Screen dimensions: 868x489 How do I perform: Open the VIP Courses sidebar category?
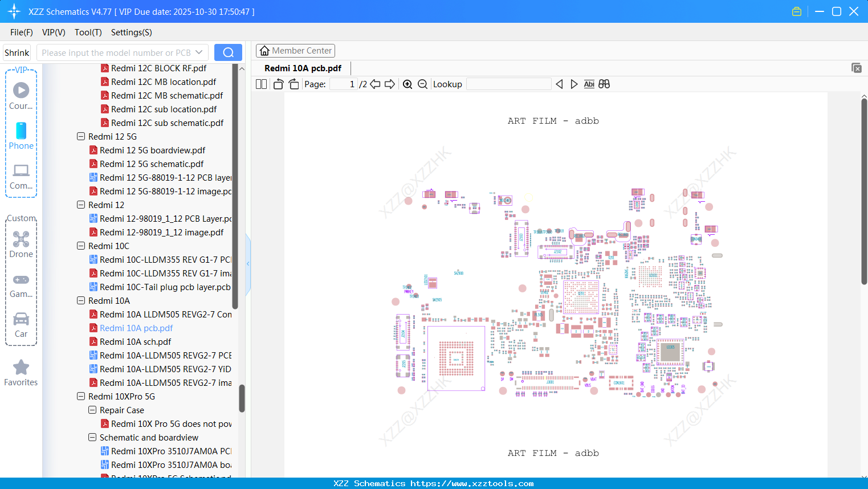pyautogui.click(x=21, y=96)
